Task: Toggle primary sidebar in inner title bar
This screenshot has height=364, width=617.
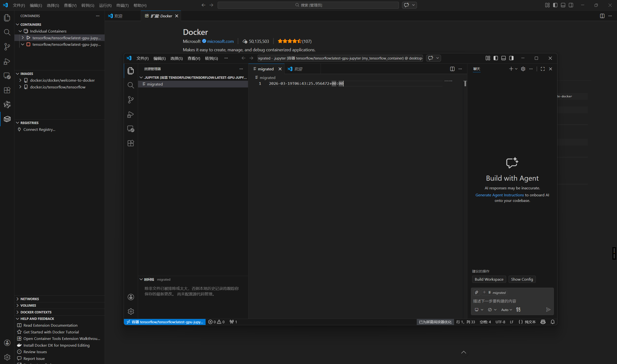Action: [x=496, y=58]
